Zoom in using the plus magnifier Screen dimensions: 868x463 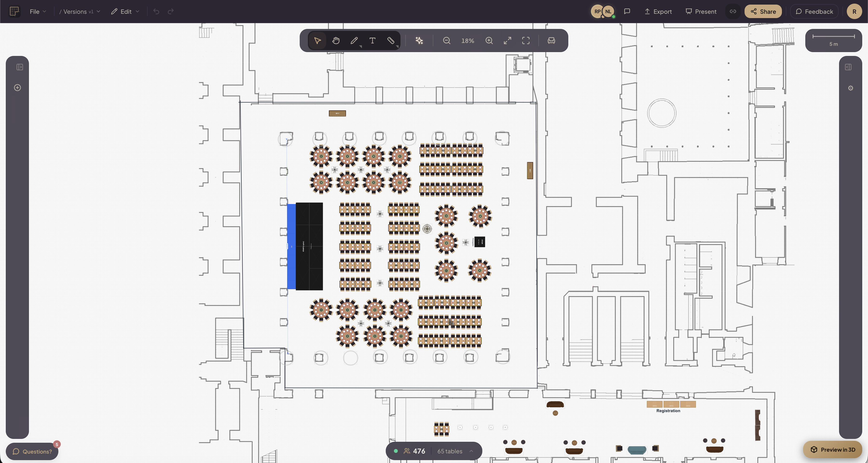(x=489, y=41)
